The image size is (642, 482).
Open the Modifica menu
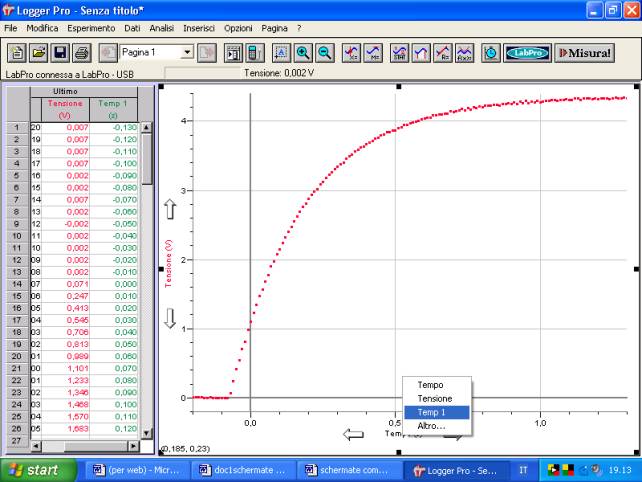point(42,28)
